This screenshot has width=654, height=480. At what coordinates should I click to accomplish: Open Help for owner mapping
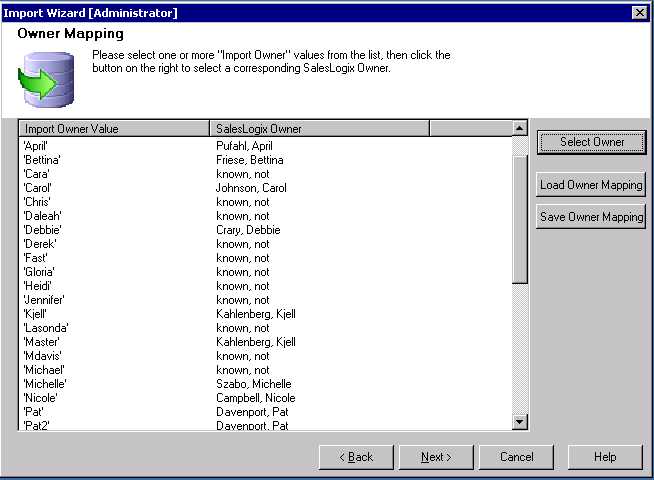[x=605, y=457]
